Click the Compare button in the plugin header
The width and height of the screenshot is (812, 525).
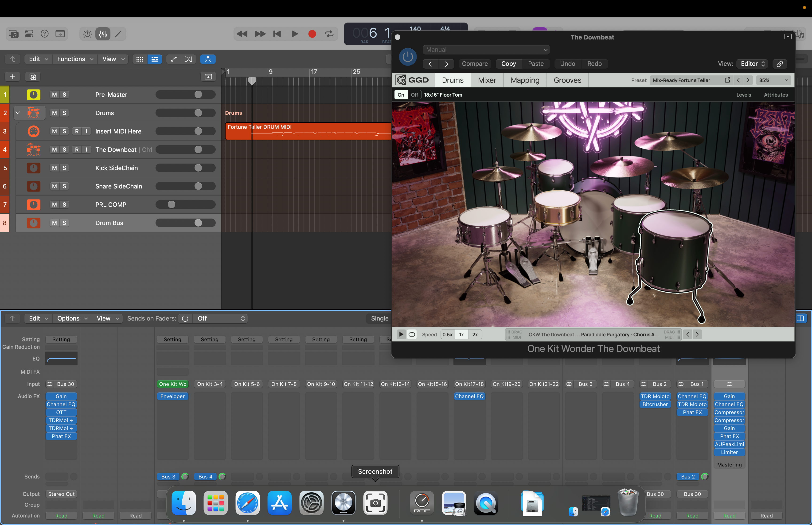tap(475, 64)
